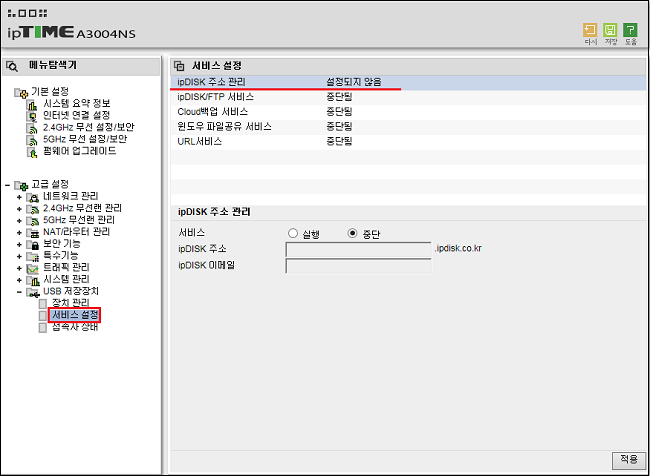
Task: Click the .ipdisk.co.kr domain suffix text
Action: pos(458,249)
